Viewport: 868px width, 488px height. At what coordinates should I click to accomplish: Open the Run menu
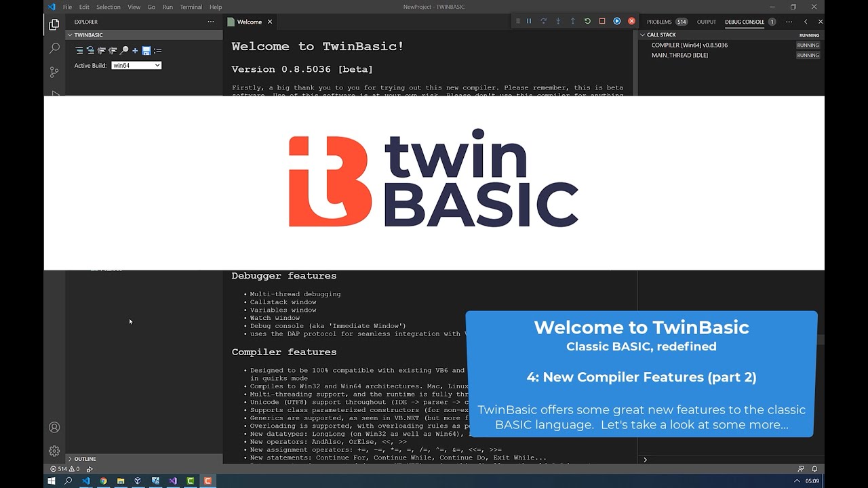[x=167, y=7]
